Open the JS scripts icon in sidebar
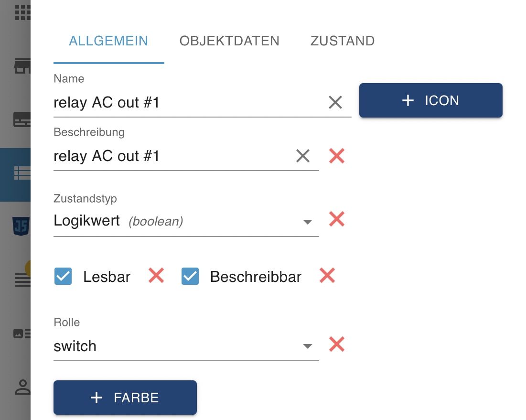The width and height of the screenshot is (526, 420). click(x=21, y=226)
